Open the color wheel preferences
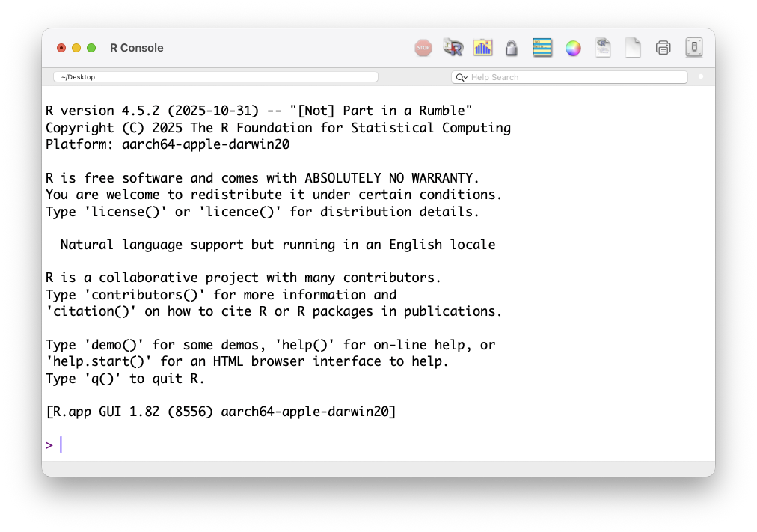This screenshot has height=532, width=757. (573, 48)
